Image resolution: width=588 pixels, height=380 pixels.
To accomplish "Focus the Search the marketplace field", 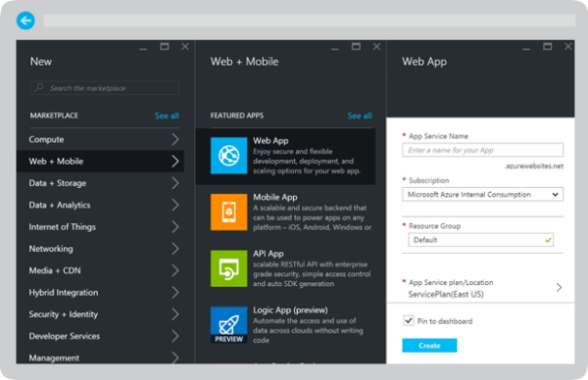I will (x=105, y=88).
